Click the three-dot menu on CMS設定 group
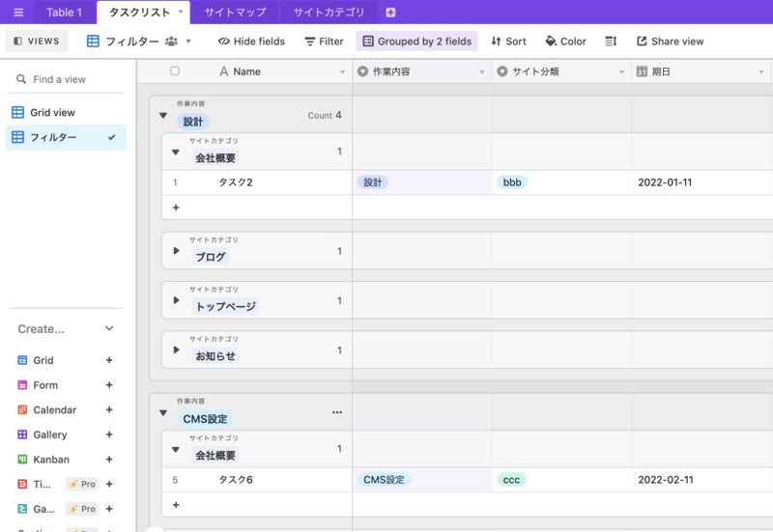The width and height of the screenshot is (773, 532). point(337,412)
